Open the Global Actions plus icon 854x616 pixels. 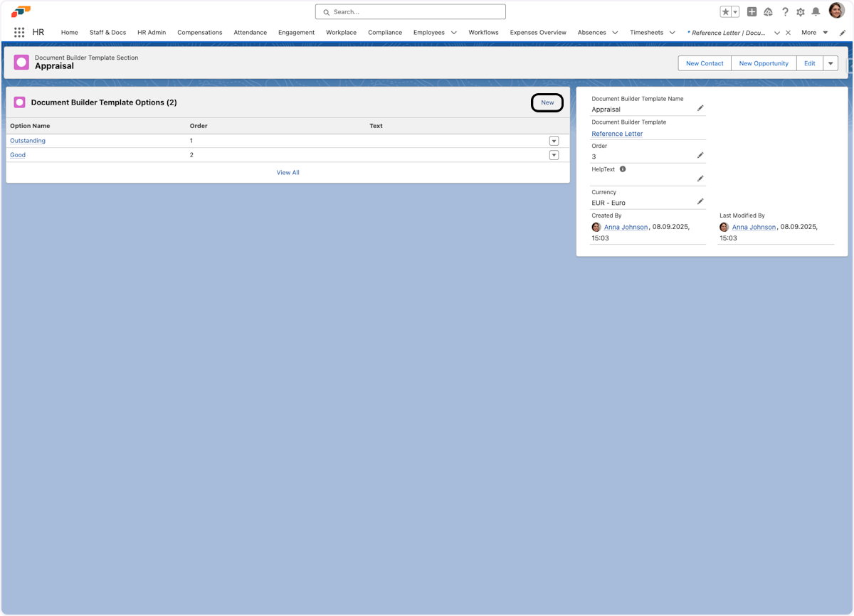click(752, 12)
